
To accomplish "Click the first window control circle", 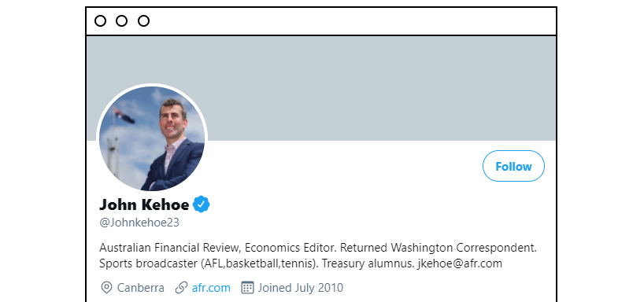I will [x=100, y=21].
